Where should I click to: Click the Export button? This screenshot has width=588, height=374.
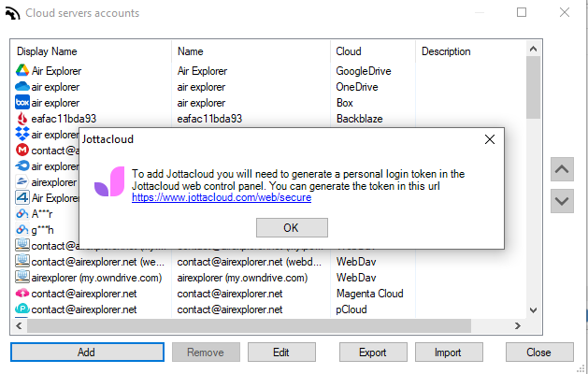373,352
